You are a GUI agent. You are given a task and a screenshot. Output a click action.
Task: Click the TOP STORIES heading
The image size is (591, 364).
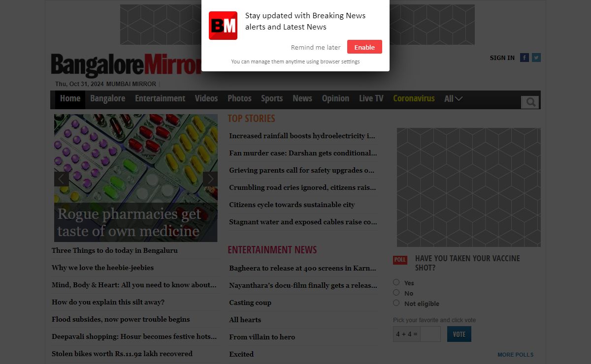click(x=251, y=119)
